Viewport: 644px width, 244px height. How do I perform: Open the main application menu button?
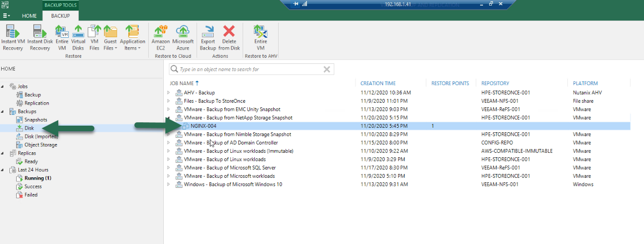pos(7,16)
